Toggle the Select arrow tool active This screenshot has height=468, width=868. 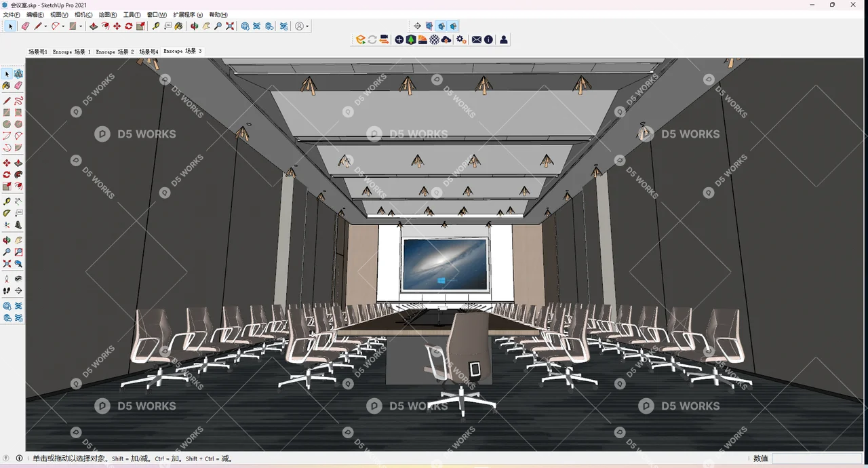[10, 26]
